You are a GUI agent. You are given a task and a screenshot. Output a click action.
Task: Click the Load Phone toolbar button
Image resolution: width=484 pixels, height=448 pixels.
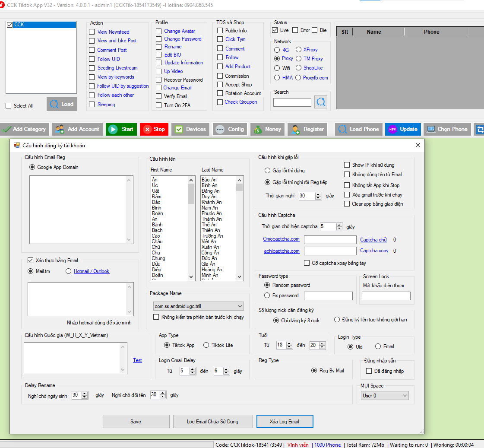[x=359, y=129]
